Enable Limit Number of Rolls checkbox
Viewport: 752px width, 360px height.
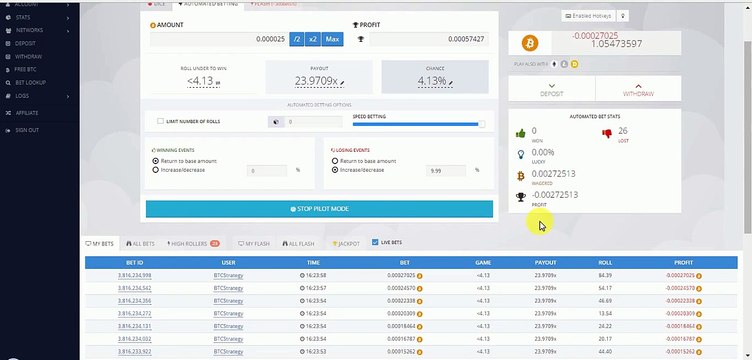[x=160, y=121]
